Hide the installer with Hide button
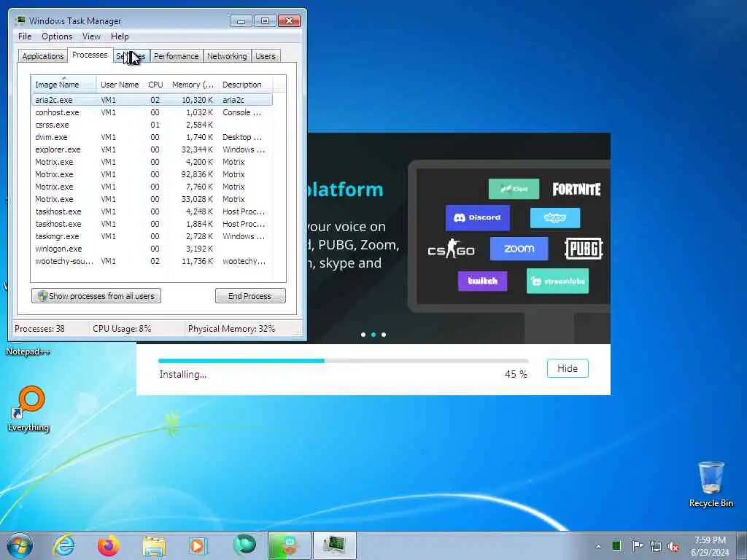 (568, 368)
